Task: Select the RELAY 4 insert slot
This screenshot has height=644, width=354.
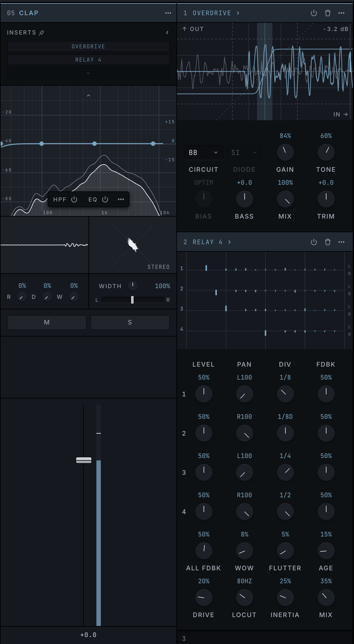Action: pyautogui.click(x=88, y=60)
